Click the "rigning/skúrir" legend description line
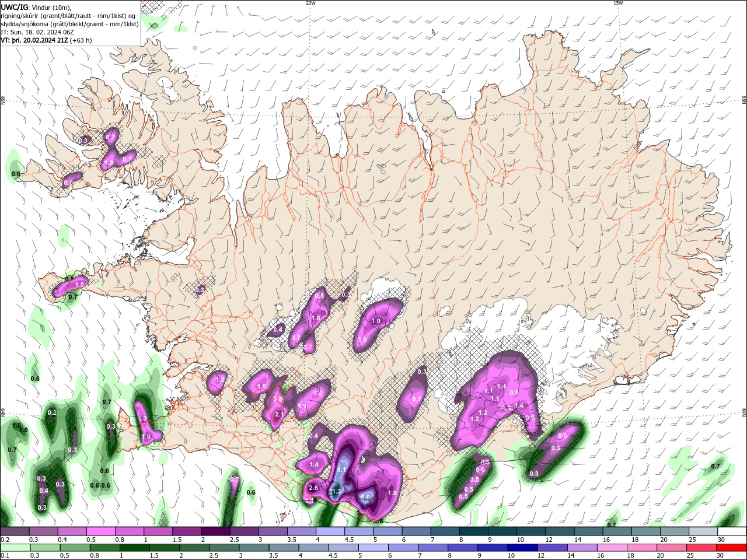The height and width of the screenshot is (560, 747). coord(68,16)
